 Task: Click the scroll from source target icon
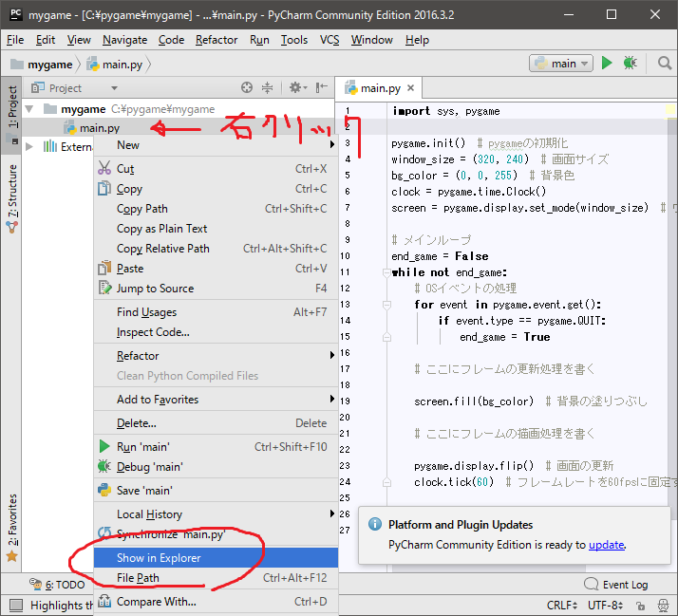247,87
